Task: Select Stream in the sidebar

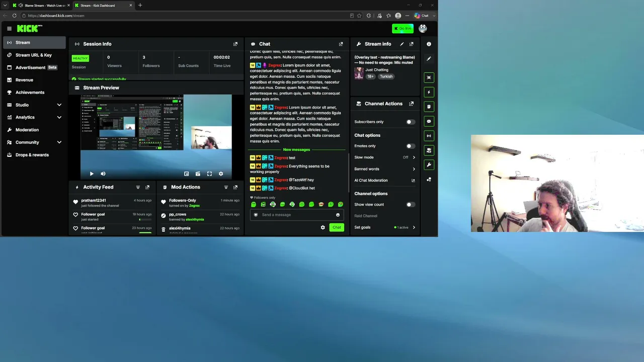Action: click(x=34, y=43)
